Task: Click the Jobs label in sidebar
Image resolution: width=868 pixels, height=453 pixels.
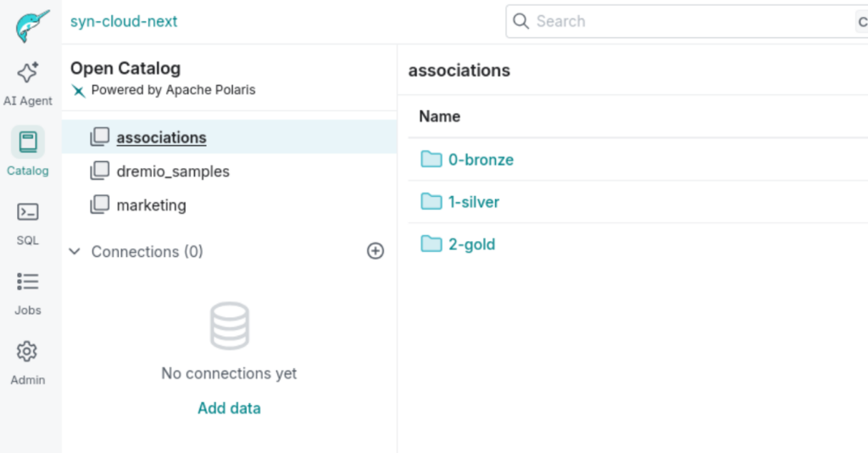Action: pyautogui.click(x=28, y=310)
